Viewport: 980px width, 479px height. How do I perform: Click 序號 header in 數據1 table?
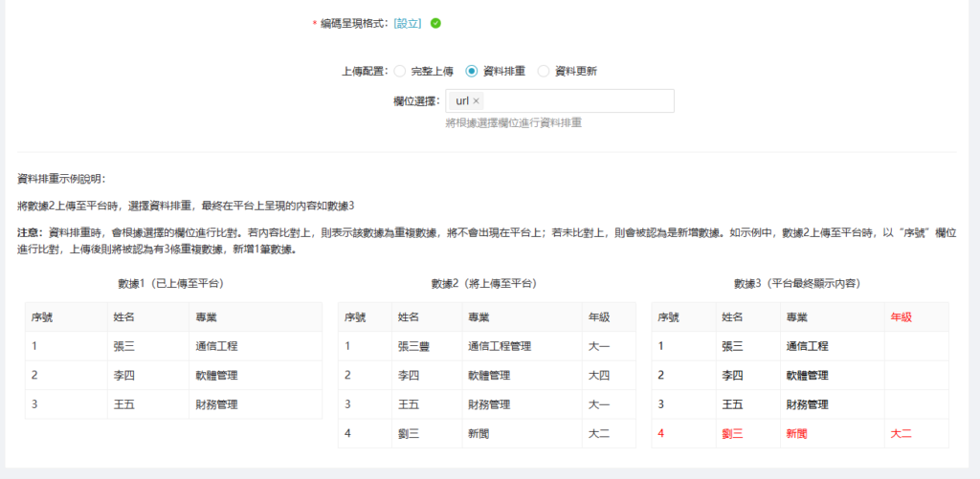pyautogui.click(x=41, y=317)
